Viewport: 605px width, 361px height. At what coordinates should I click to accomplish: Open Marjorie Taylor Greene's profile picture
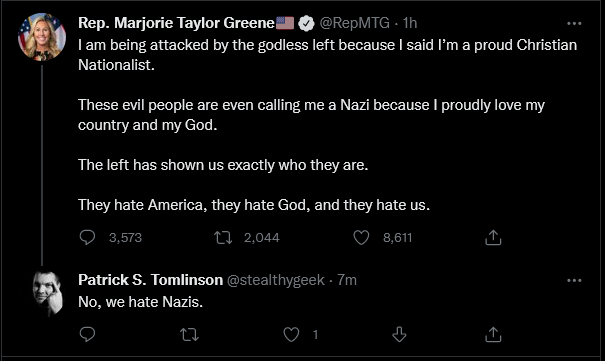42,37
